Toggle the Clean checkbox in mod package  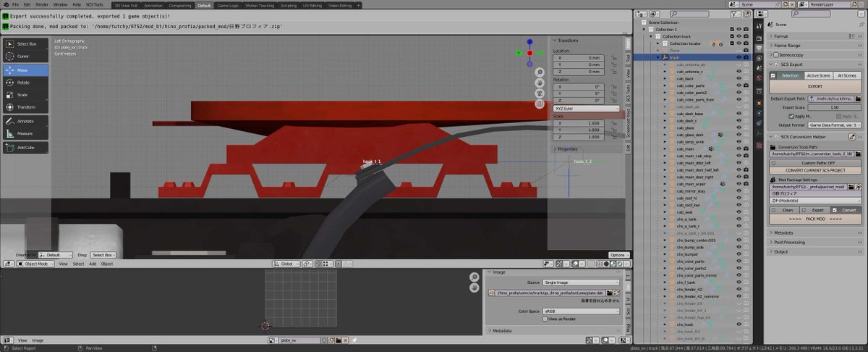(774, 210)
